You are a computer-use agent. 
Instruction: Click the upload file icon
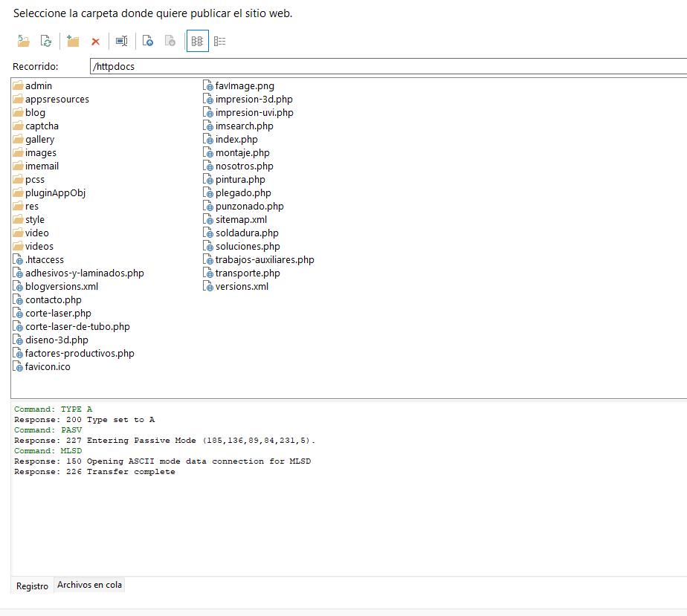pyautogui.click(x=148, y=42)
